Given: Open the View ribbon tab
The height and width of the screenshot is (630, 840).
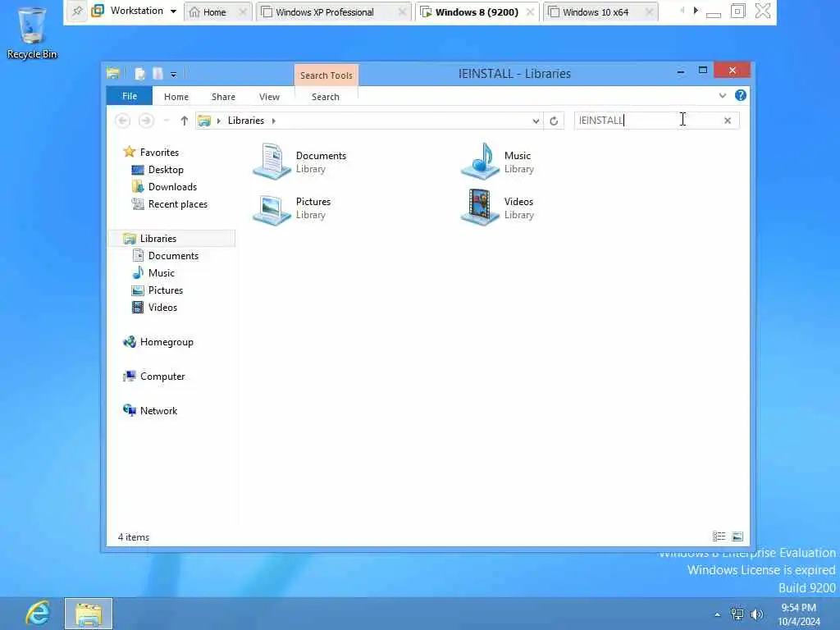Looking at the screenshot, I should [269, 97].
